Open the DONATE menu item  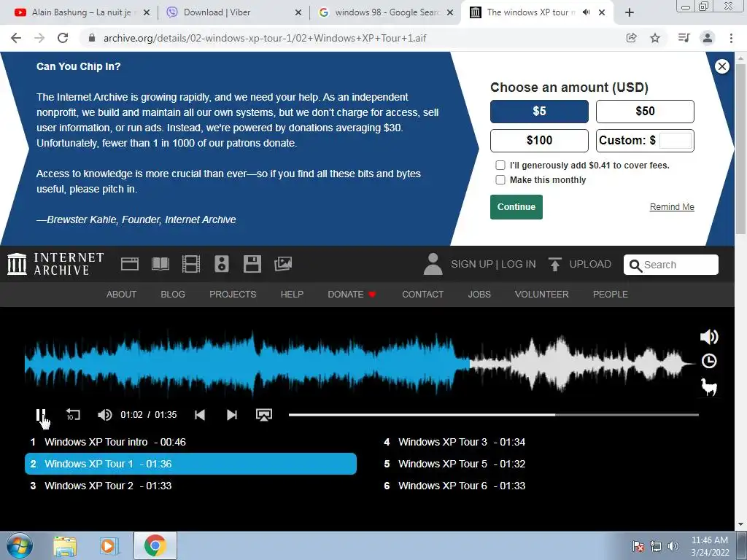click(x=352, y=295)
